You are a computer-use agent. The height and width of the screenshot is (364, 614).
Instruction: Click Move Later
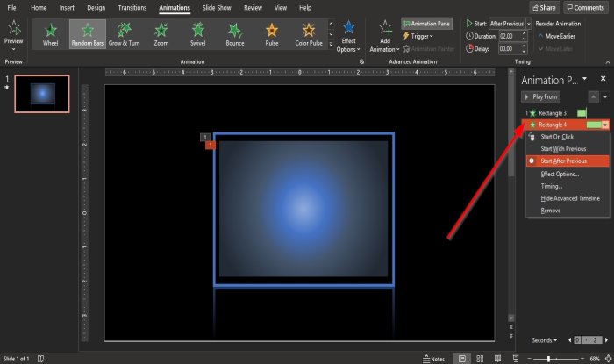pos(555,49)
